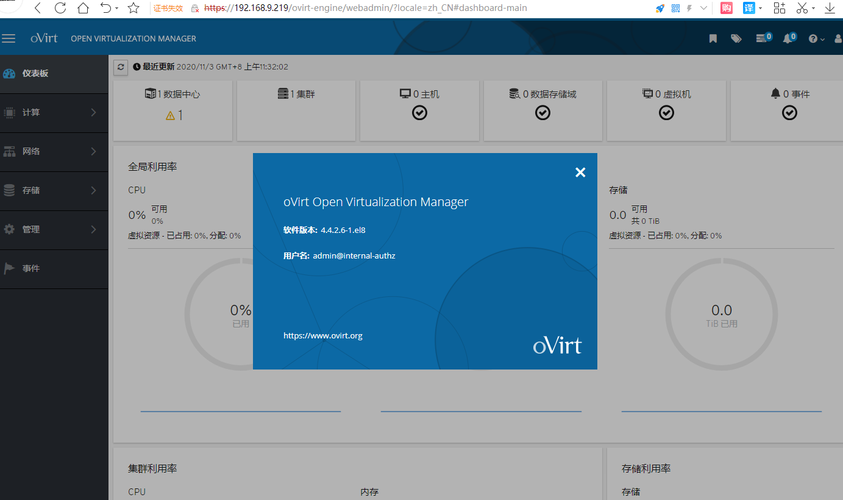The height and width of the screenshot is (500, 843).
Task: Open the extensions grid icon
Action: tap(780, 8)
